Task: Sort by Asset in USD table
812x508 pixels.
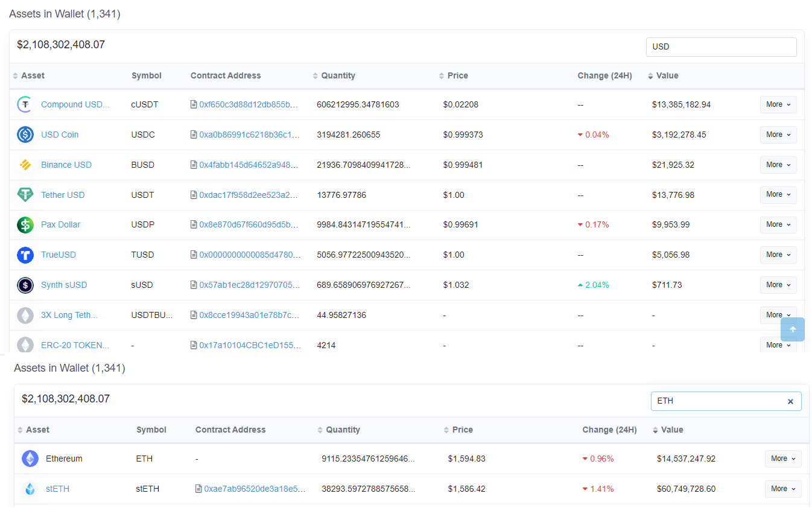Action: click(28, 75)
